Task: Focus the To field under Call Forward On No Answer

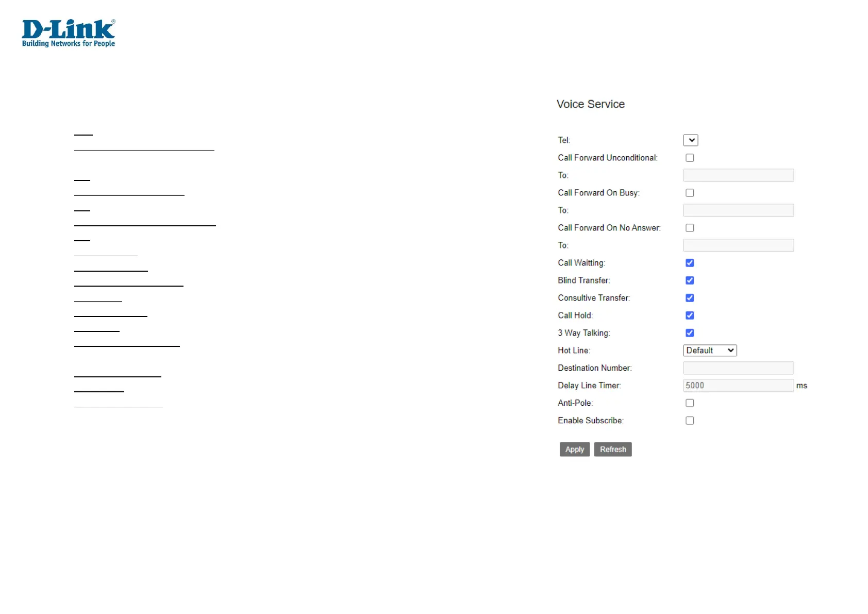Action: pyautogui.click(x=739, y=245)
